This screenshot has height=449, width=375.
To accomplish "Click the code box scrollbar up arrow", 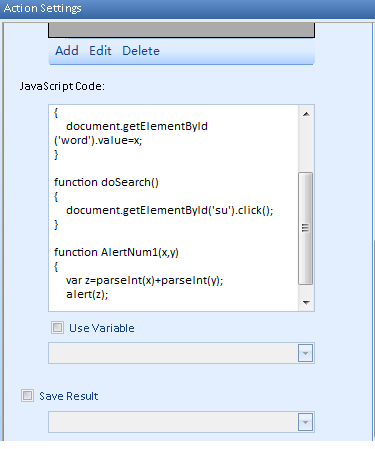I will coord(306,114).
